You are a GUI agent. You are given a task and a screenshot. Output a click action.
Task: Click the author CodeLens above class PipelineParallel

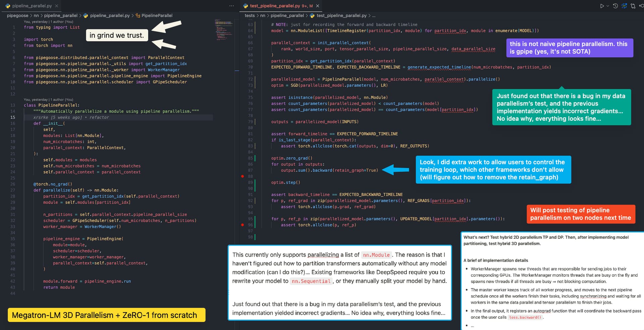(x=48, y=100)
